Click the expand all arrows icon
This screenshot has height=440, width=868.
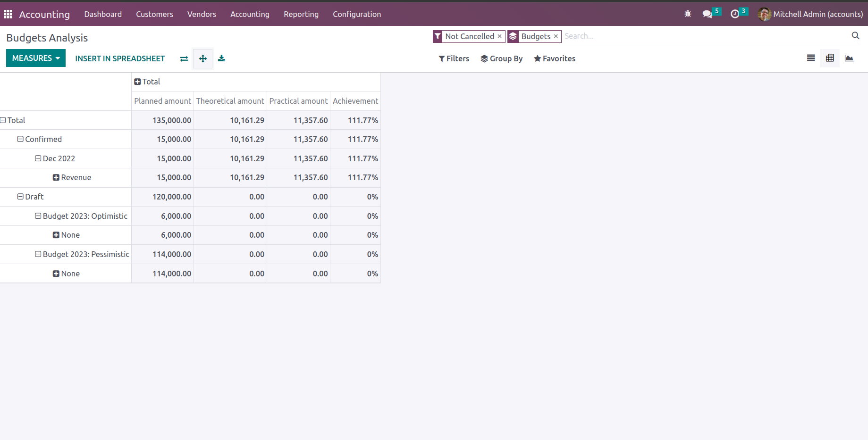(203, 58)
